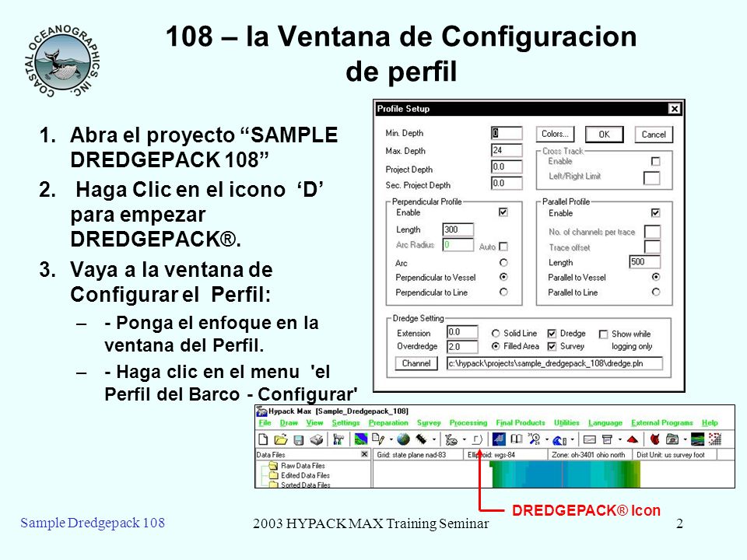
Task: Click the magnifier sounding selection icon
Action: pyautogui.click(x=535, y=439)
